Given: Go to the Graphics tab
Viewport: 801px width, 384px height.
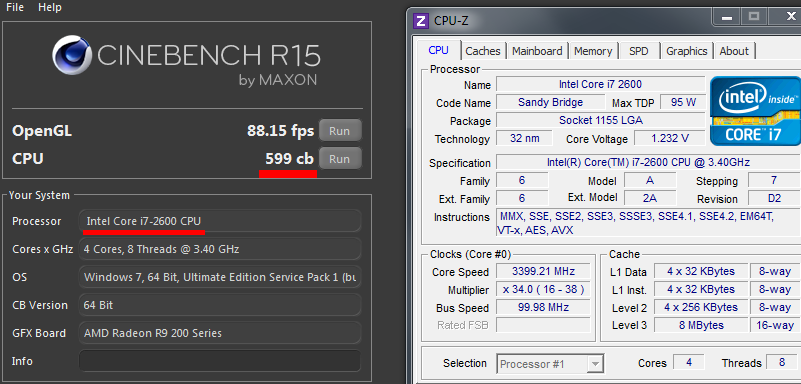Looking at the screenshot, I should click(687, 51).
